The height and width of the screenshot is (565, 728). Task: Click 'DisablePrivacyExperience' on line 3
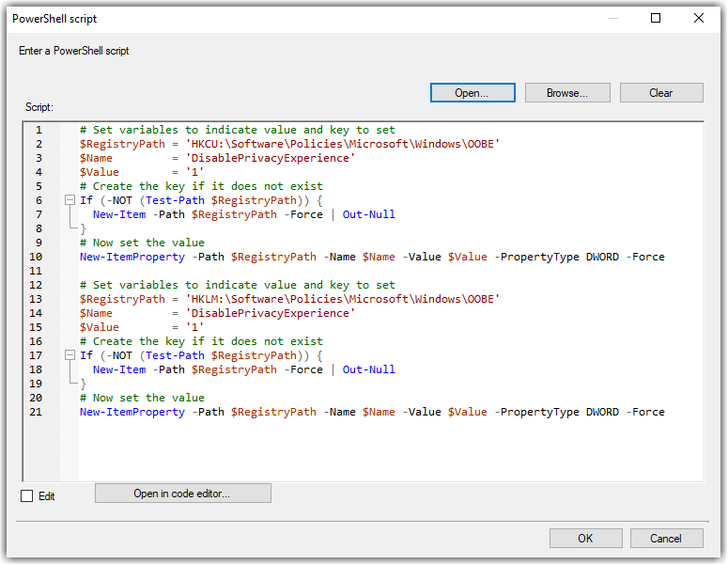click(271, 158)
